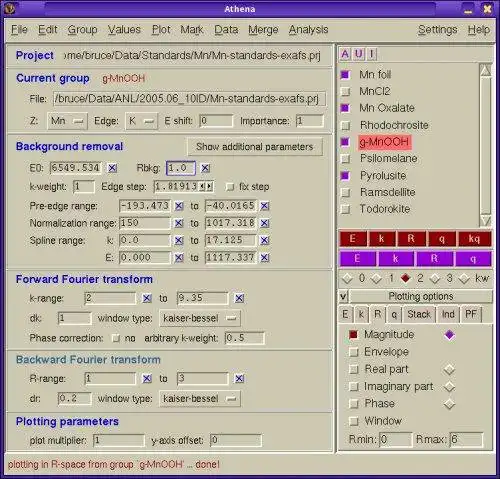
Task: Click pluck button for backward R-range maximum
Action: coord(239,379)
